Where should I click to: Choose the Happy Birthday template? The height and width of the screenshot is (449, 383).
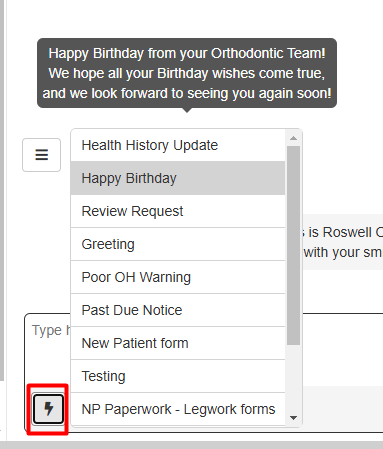tap(178, 178)
